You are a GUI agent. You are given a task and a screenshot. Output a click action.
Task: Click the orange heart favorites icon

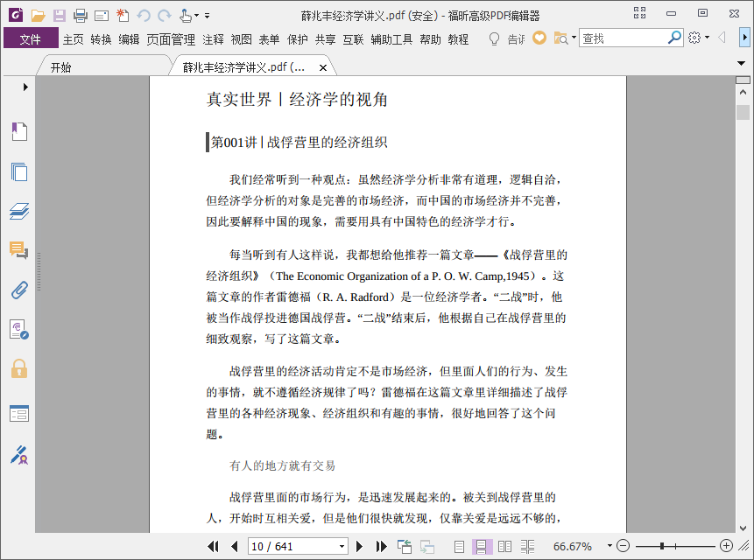(x=539, y=38)
